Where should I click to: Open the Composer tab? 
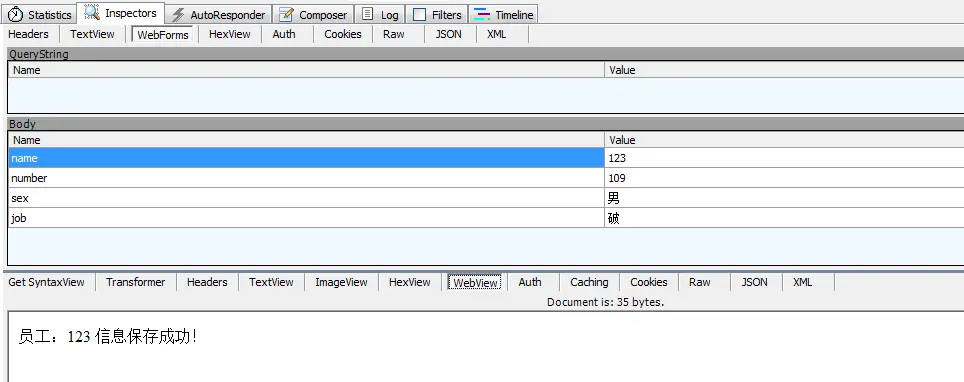point(314,15)
